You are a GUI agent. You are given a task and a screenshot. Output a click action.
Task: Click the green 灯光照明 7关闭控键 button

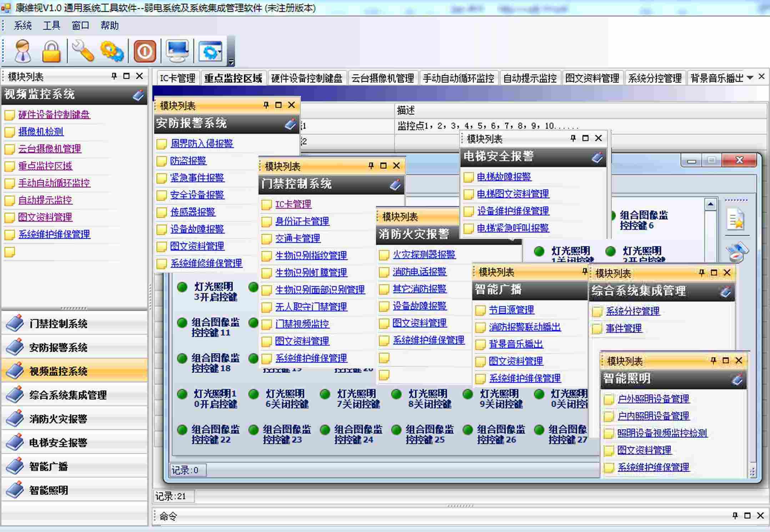325,395
